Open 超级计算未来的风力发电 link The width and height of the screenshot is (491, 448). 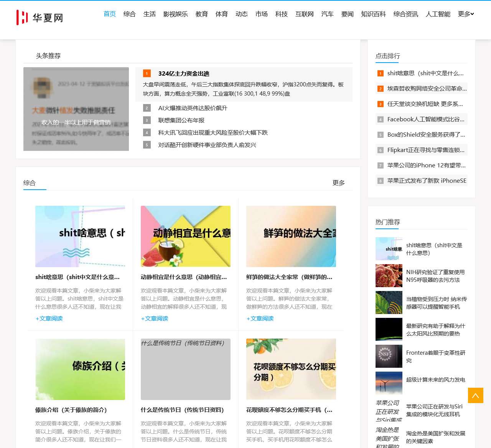click(x=436, y=379)
